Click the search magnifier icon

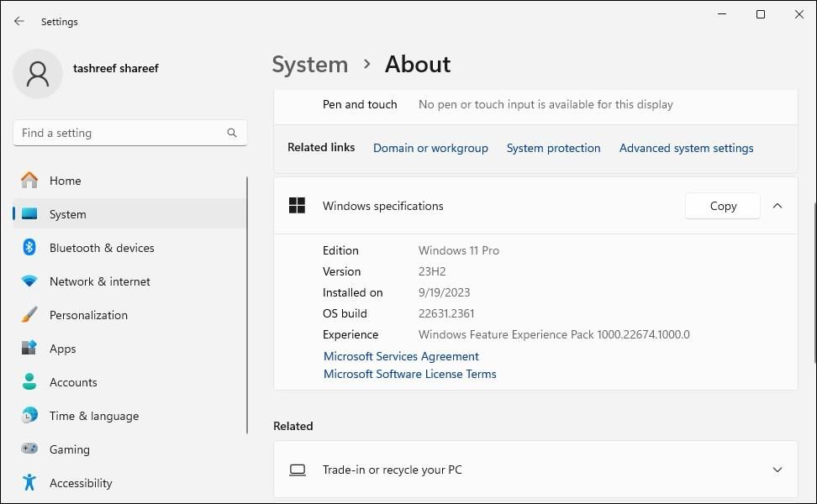231,133
